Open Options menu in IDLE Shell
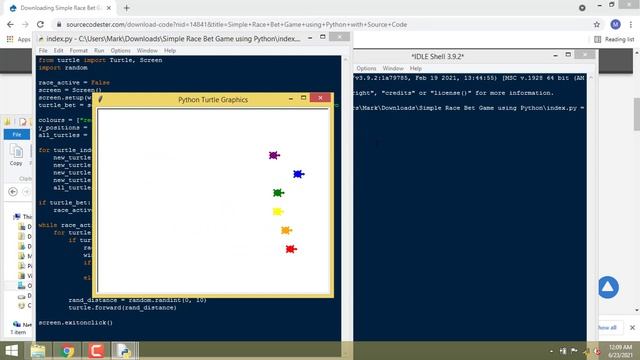Image resolution: width=640 pixels, height=360 pixels. click(366, 68)
